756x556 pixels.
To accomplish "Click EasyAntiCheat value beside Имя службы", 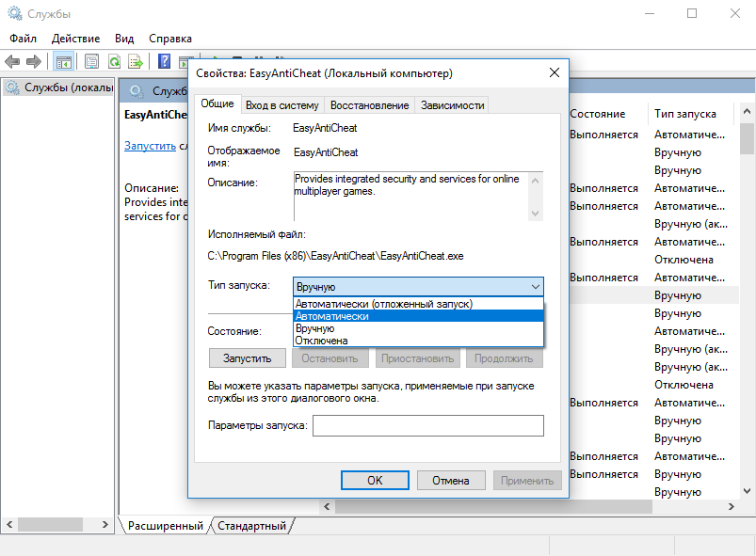I will pyautogui.click(x=325, y=128).
